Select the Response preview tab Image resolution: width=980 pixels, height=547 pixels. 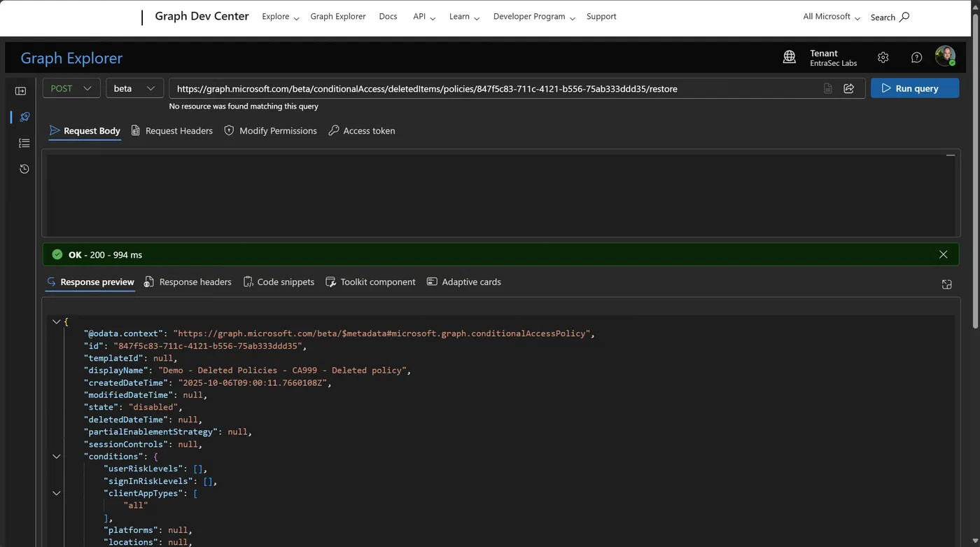click(90, 282)
